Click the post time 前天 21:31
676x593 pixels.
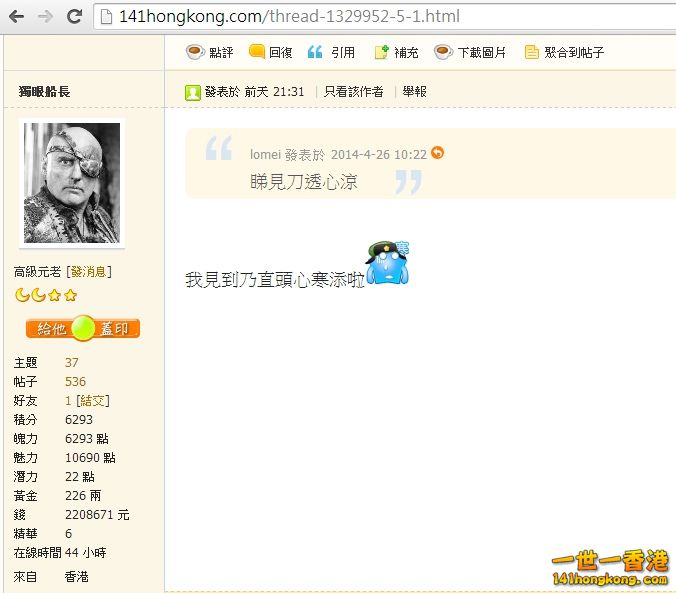click(x=274, y=91)
